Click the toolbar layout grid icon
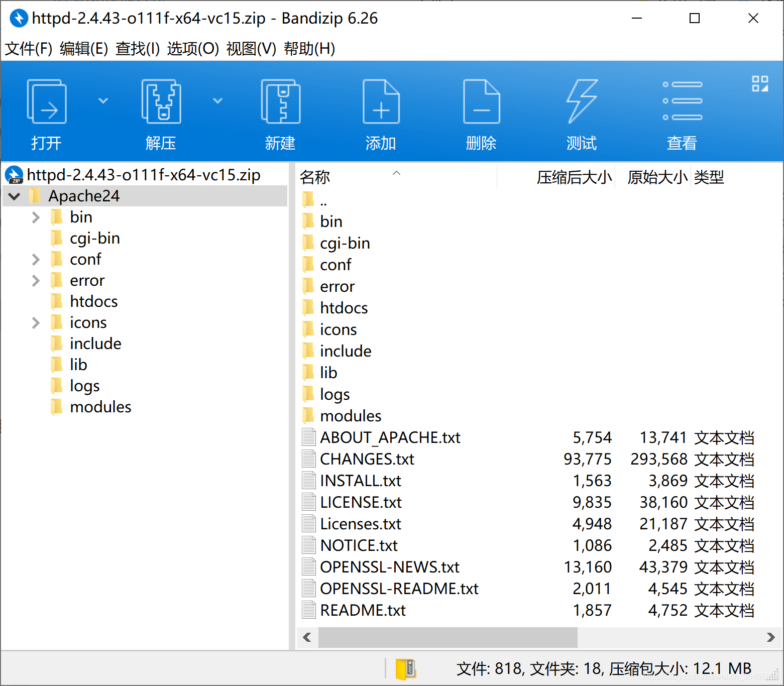Viewport: 784px width, 686px height. (x=760, y=83)
